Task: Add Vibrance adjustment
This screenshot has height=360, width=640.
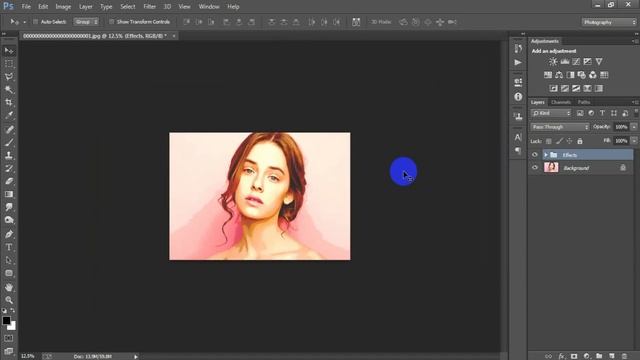Action: [x=599, y=62]
